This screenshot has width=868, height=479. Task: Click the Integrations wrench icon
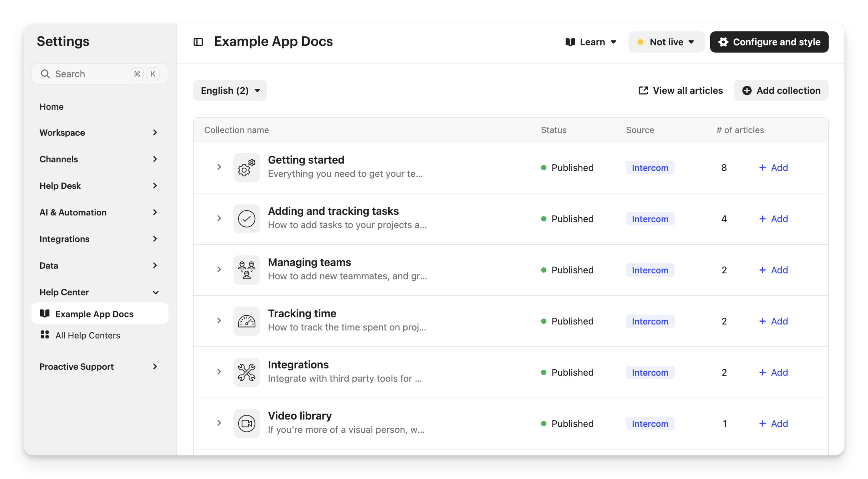pos(246,373)
